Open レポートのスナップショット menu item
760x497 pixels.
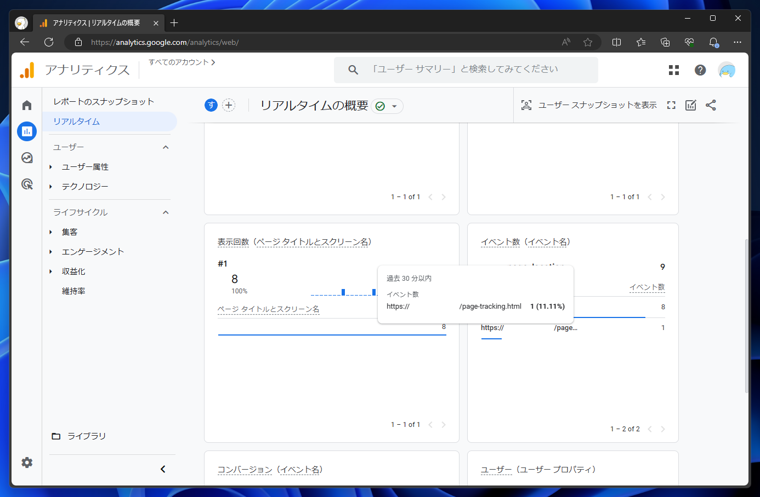click(x=103, y=101)
